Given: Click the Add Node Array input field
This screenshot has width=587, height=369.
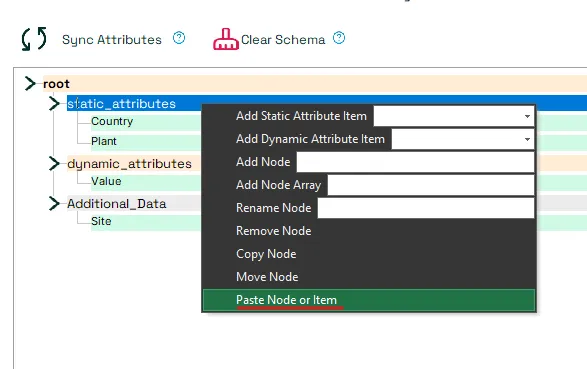Looking at the screenshot, I should (x=431, y=185).
